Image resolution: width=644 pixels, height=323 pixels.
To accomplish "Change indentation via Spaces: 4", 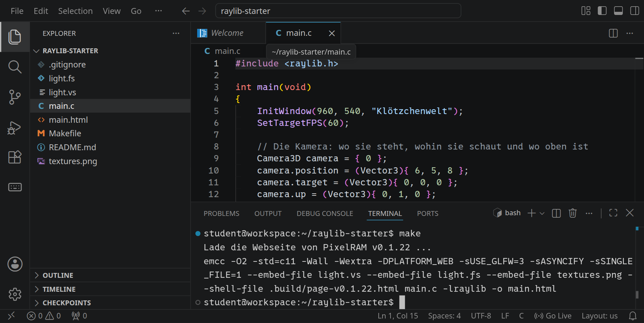I will coord(444,316).
